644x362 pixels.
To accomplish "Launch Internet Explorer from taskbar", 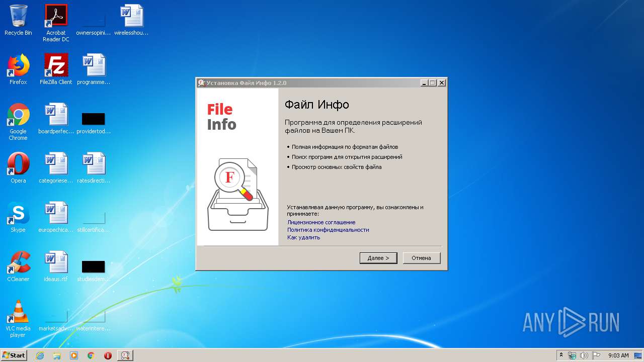I will [x=40, y=355].
